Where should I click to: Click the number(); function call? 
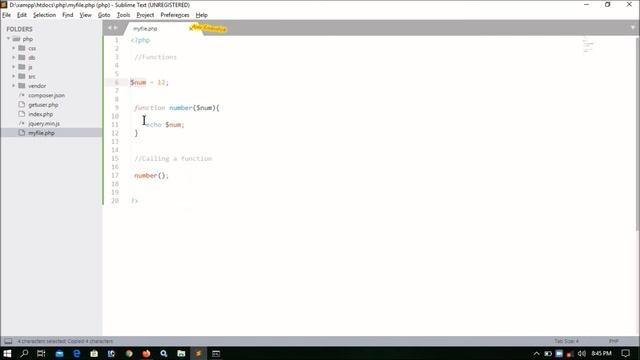coord(151,176)
